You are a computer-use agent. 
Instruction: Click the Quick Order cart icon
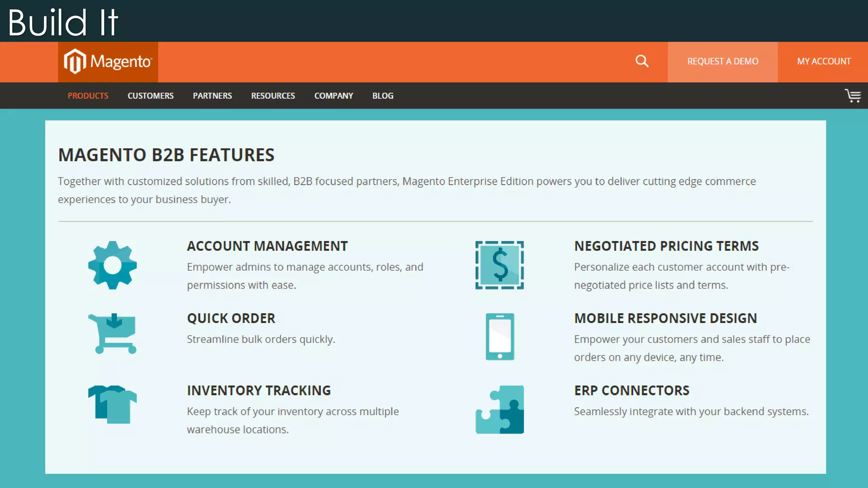click(112, 333)
